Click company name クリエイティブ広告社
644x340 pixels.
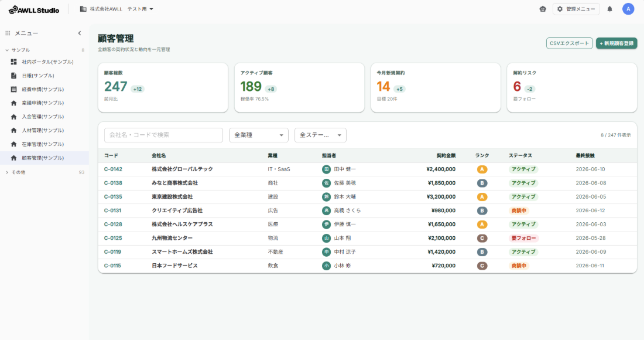pyautogui.click(x=177, y=210)
